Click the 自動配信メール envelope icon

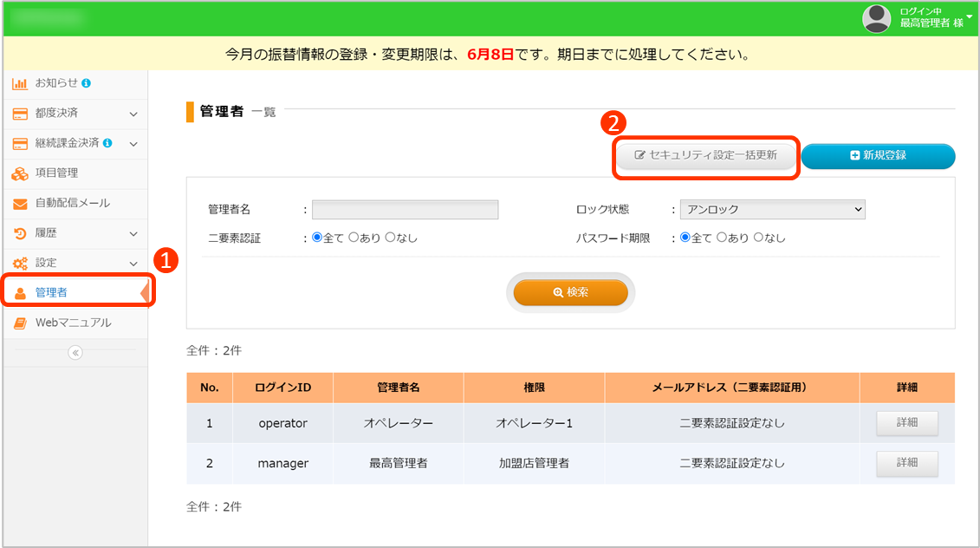[20, 204]
